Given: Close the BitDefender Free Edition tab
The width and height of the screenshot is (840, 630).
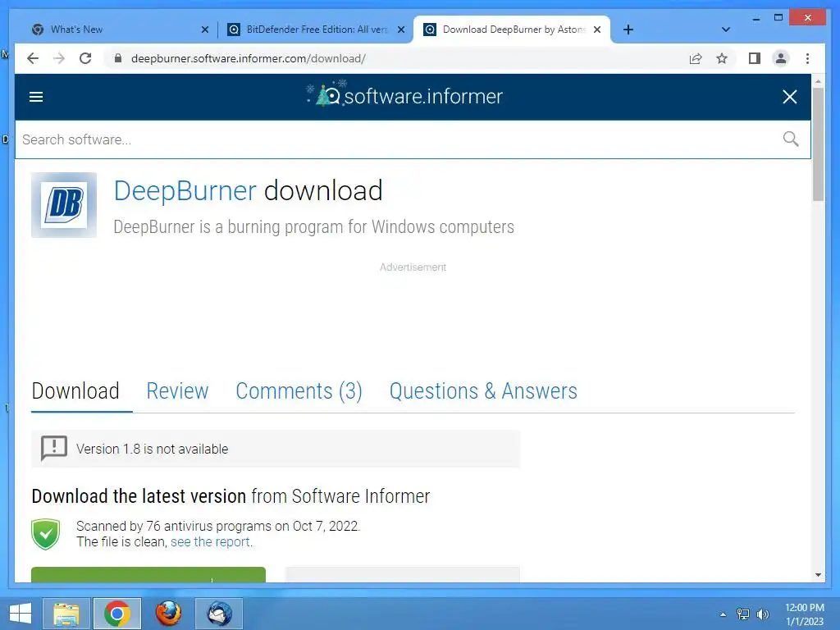Looking at the screenshot, I should [x=400, y=30].
